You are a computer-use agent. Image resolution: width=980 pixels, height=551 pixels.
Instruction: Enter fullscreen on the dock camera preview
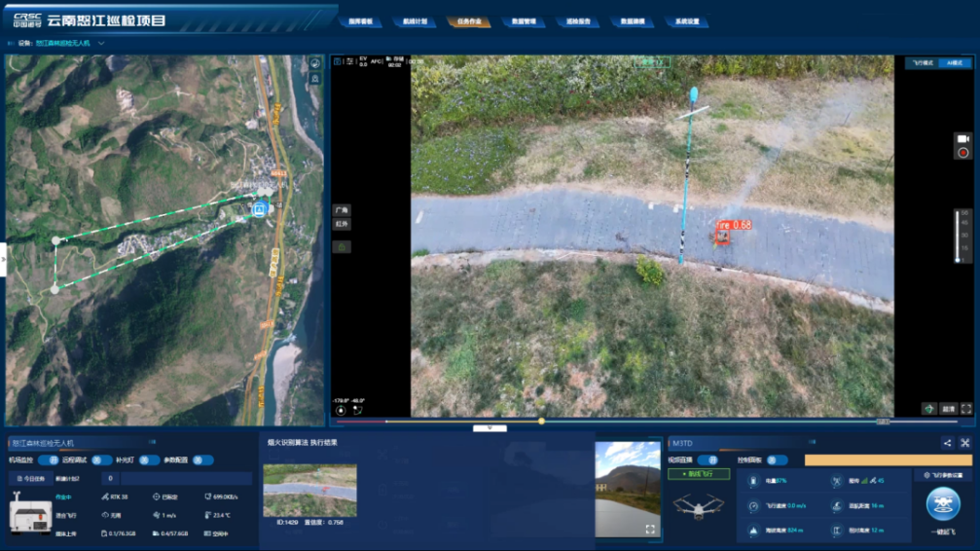click(650, 530)
